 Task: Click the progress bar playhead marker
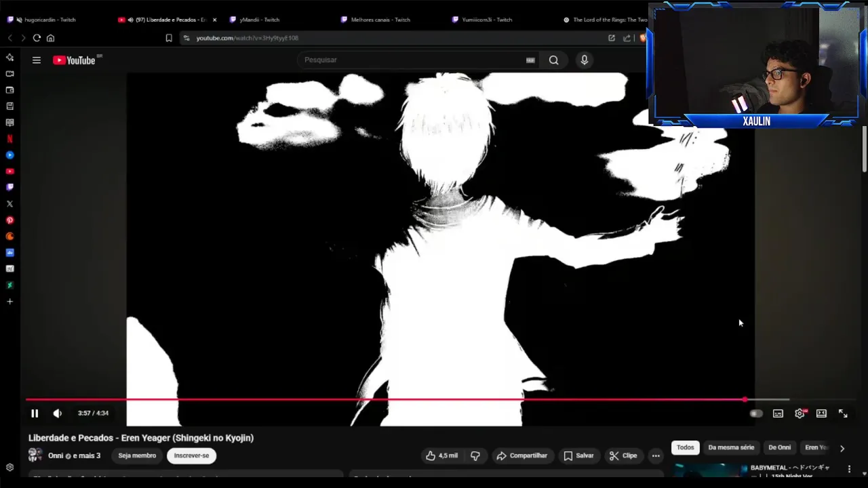pyautogui.click(x=745, y=399)
